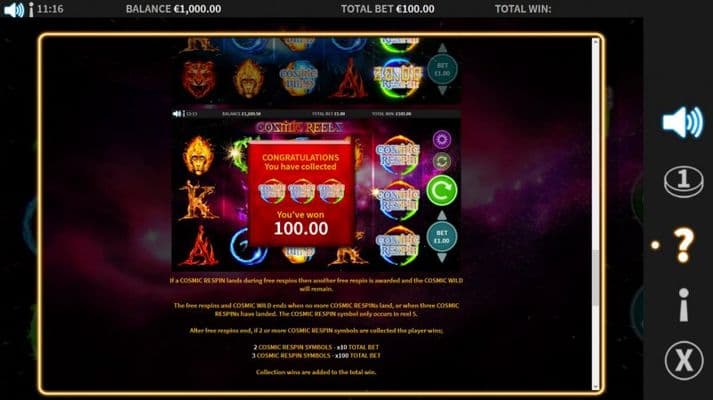Click the TOTAL BET €100.00 label

click(387, 9)
